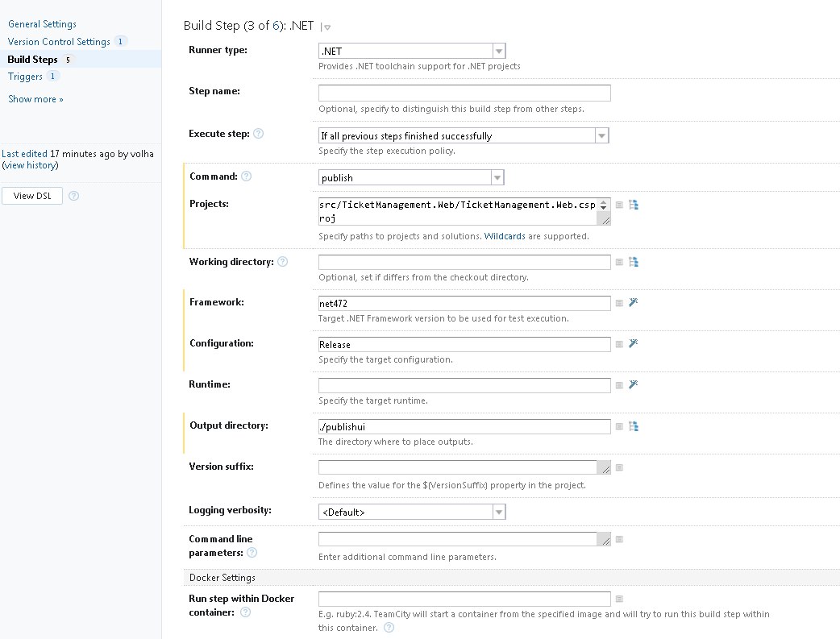
Task: Open parameter picker icon for Docker container field
Action: tap(619, 599)
